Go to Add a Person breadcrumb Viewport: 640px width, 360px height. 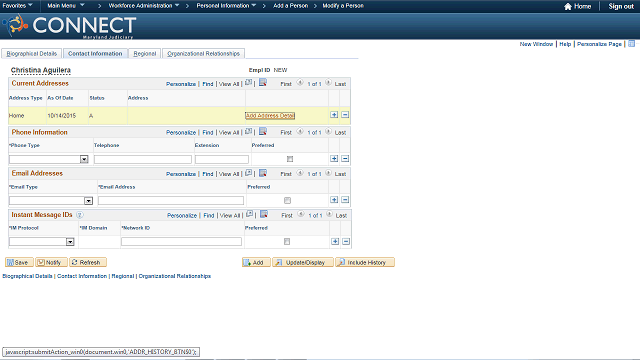291,6
